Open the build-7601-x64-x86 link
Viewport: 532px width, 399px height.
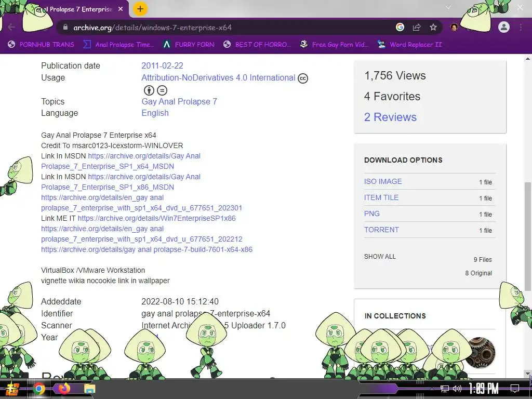tap(147, 249)
